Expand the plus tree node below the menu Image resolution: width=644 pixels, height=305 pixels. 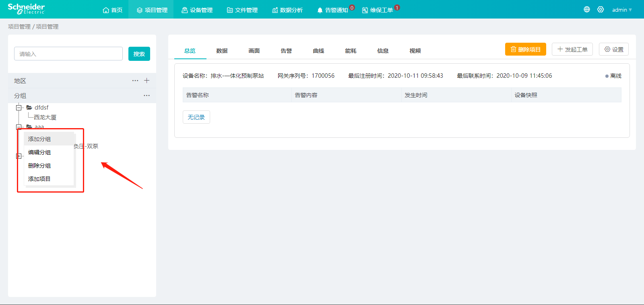tap(19, 156)
